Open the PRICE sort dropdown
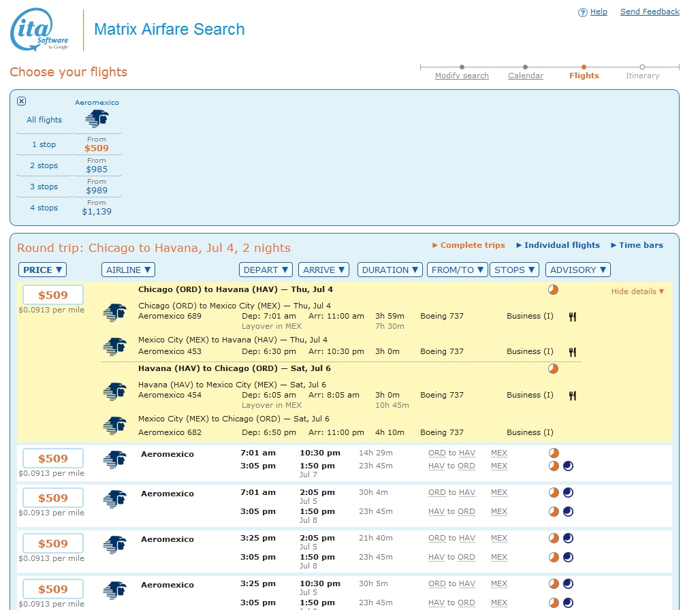 tap(43, 270)
